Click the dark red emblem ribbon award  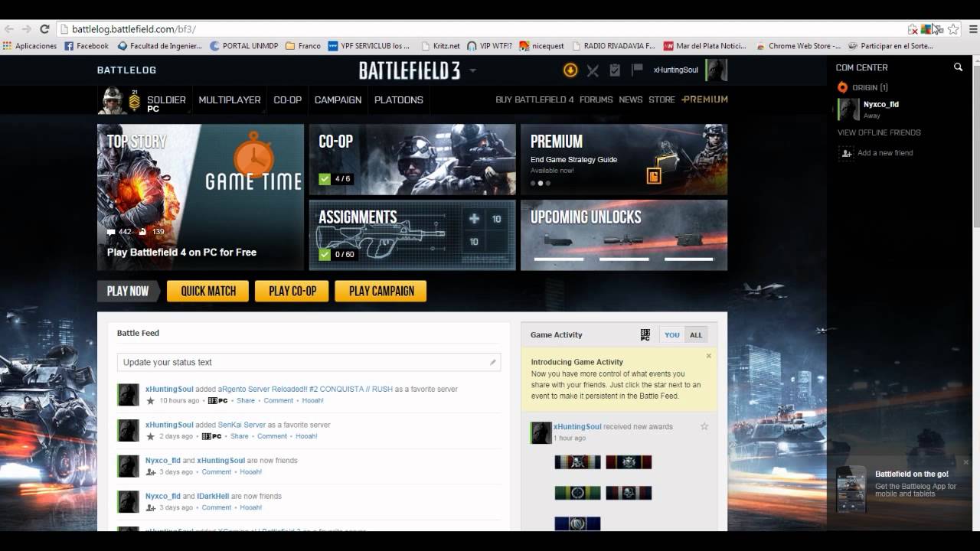click(629, 462)
